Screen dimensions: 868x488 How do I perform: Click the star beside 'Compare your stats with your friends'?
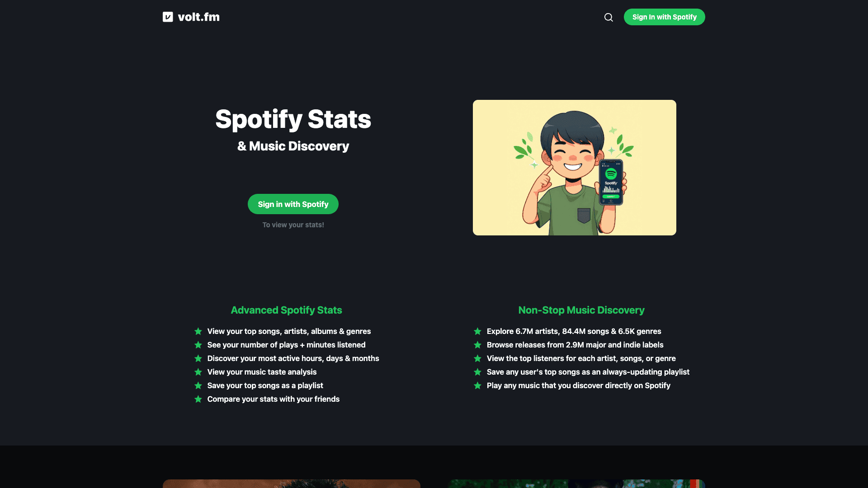click(198, 399)
